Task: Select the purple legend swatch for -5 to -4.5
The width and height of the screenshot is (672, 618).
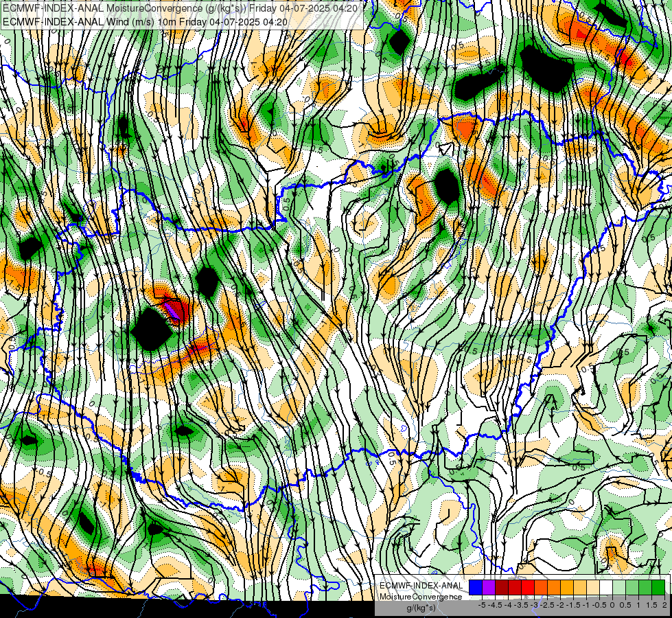Action: pos(489,588)
